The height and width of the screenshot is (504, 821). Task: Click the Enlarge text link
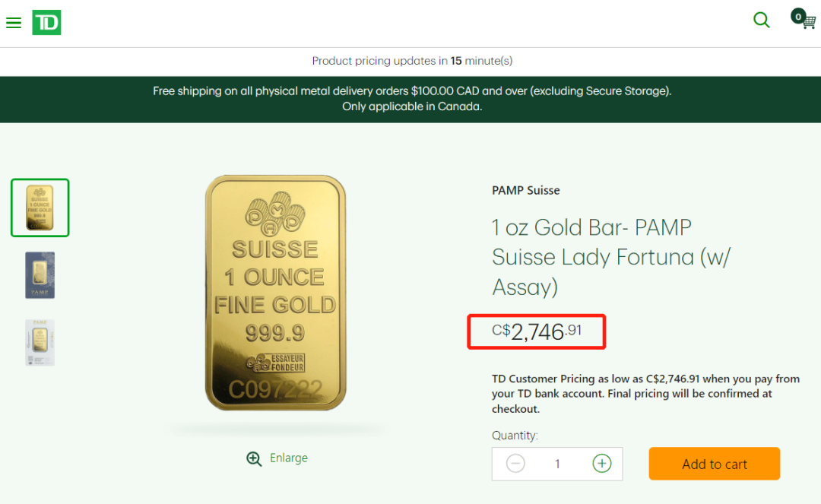click(289, 458)
